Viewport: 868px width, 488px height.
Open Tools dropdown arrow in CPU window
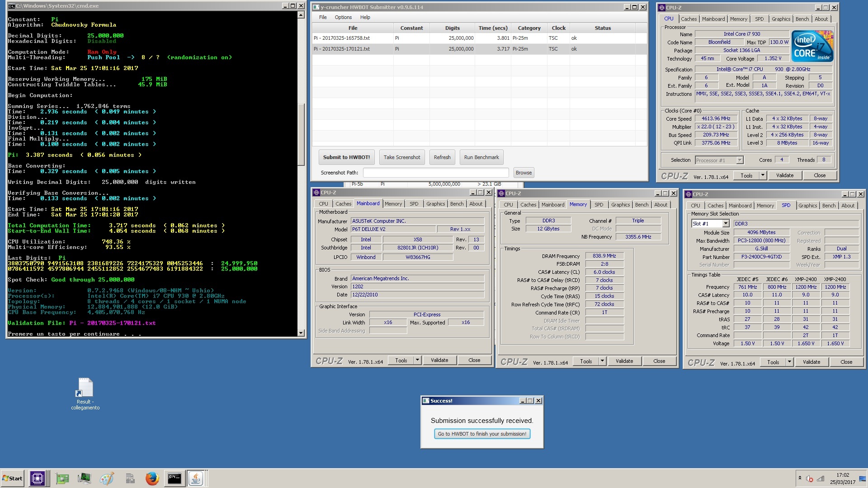[x=763, y=175]
